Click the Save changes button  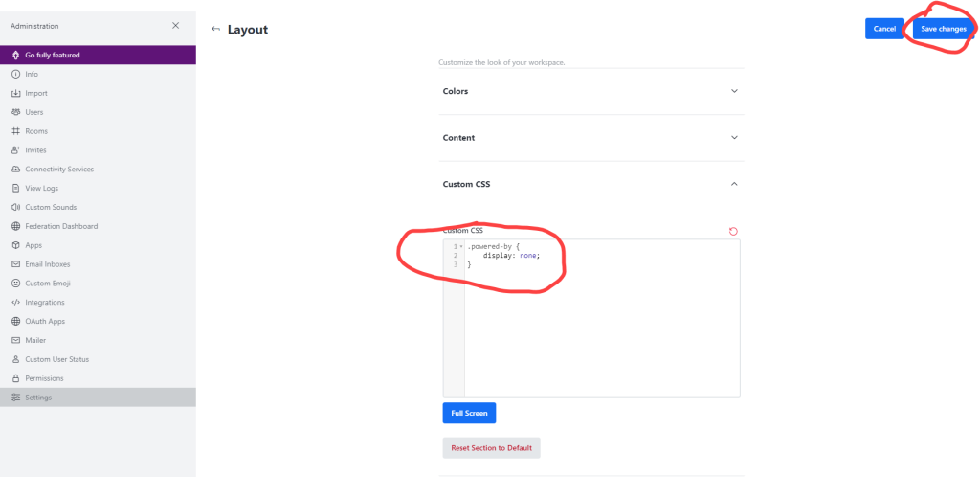(943, 29)
